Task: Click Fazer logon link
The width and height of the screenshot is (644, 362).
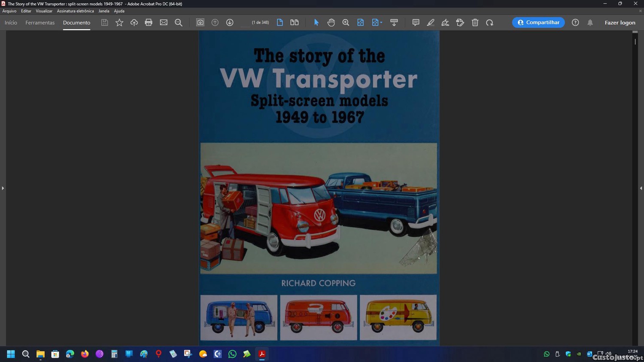Action: [620, 22]
